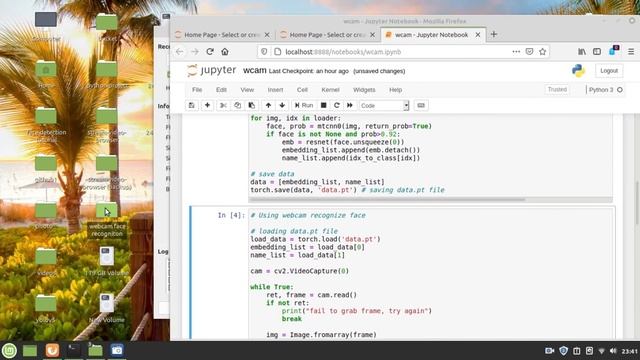Open the View menu in Jupyter

247,90
